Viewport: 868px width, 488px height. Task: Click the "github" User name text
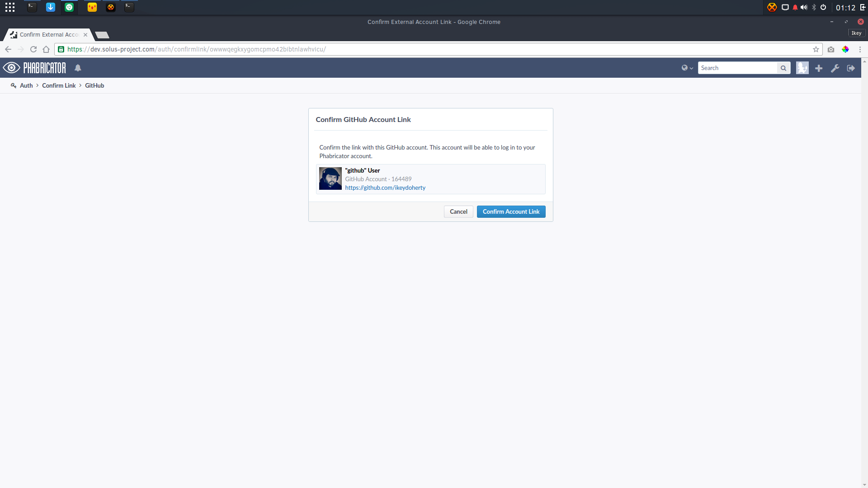[362, 170]
